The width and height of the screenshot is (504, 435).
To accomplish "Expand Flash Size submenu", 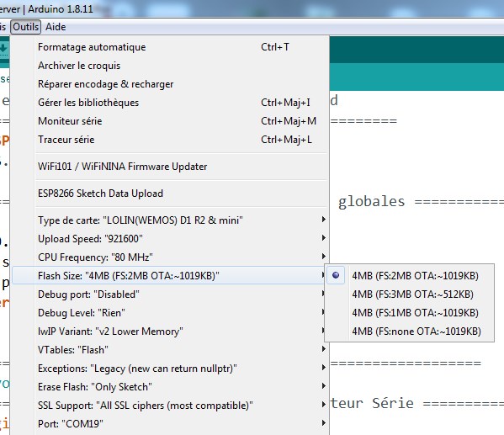I will [x=169, y=276].
